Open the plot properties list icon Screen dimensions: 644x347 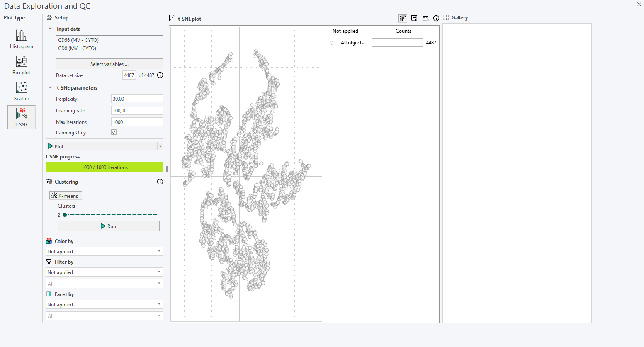tap(402, 18)
